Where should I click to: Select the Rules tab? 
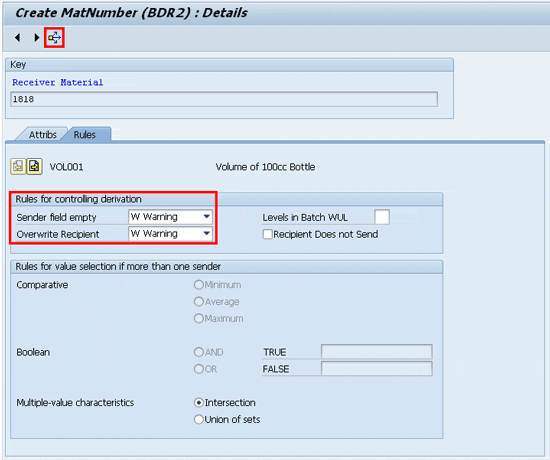point(85,135)
